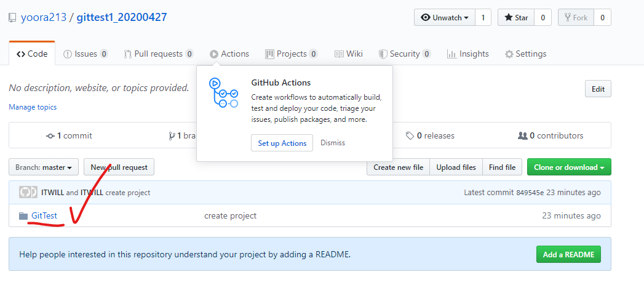Click the GitHub Actions workflow illustration icon

223,94
